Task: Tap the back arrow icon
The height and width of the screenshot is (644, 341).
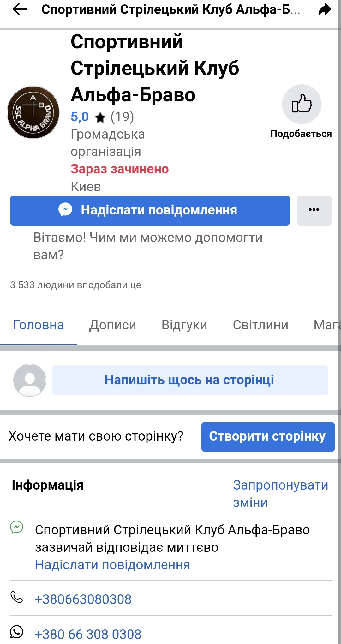Action: [x=20, y=10]
